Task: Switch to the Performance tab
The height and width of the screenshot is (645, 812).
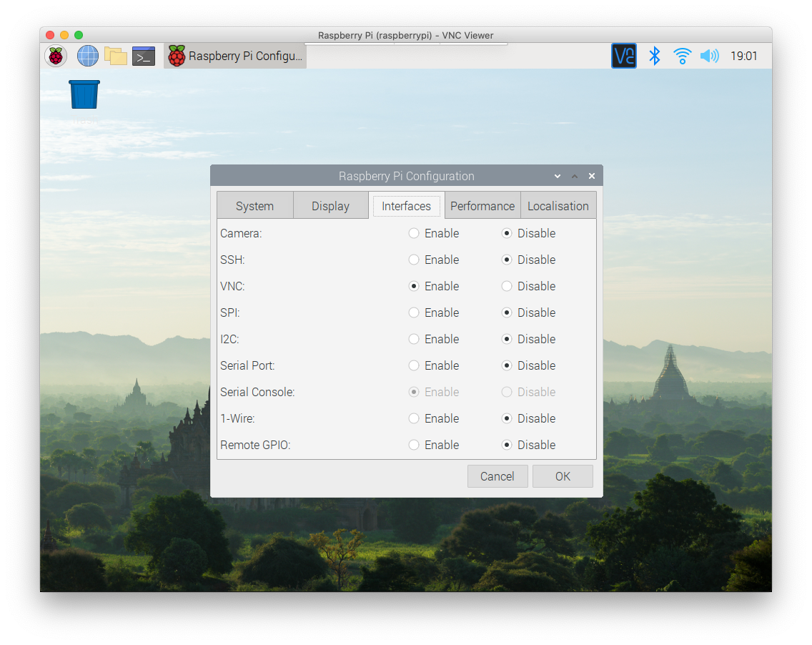Action: 482,205
